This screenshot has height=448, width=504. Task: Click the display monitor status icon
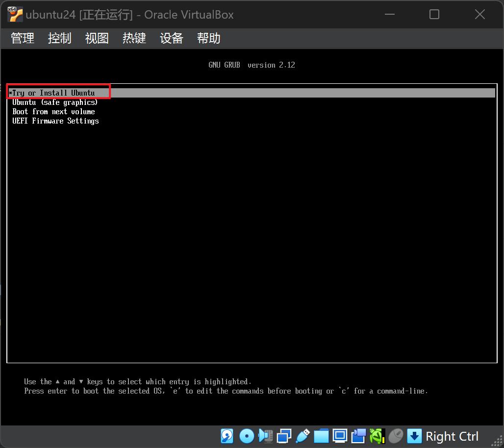[340, 436]
